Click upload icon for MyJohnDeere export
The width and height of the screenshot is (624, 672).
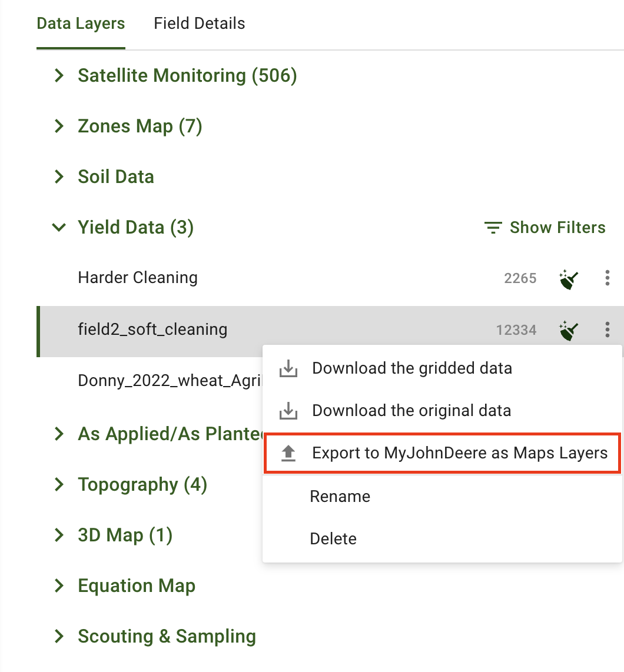point(288,453)
